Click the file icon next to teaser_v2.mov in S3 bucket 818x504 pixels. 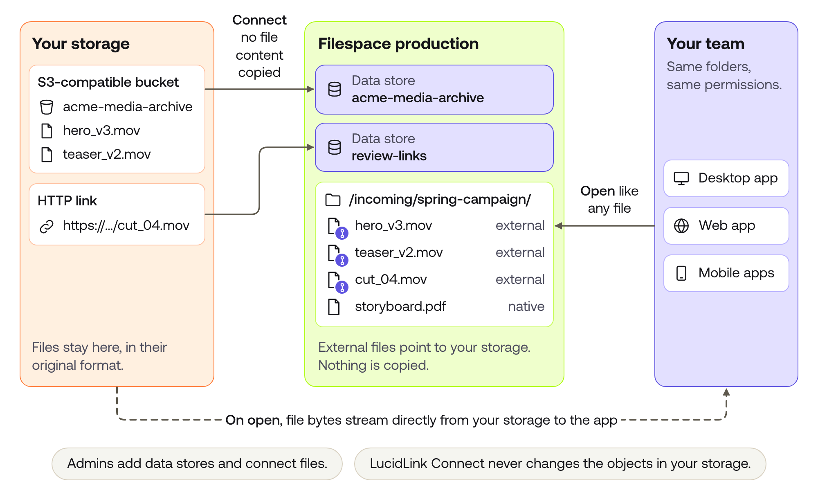(x=47, y=155)
